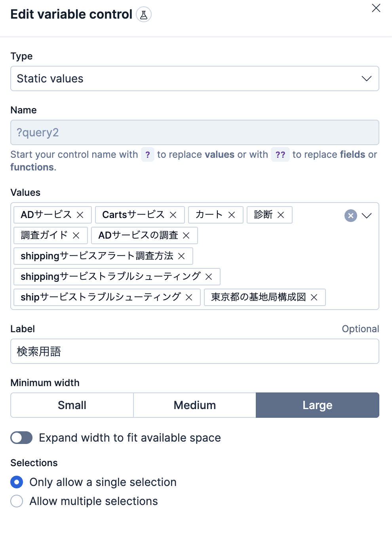Clear all values with the circular X icon
The height and width of the screenshot is (551, 392).
pos(351,216)
